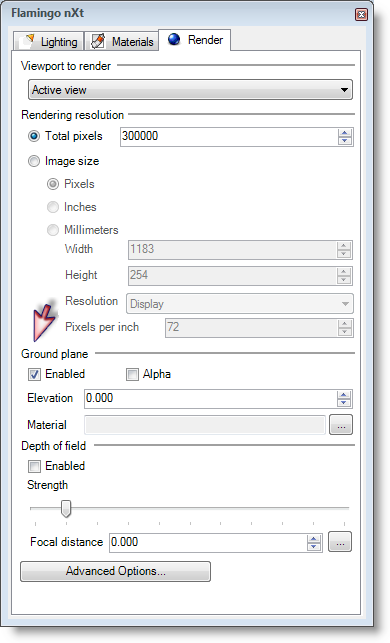Open Advanced Options dialog
390x643 pixels.
[x=115, y=571]
